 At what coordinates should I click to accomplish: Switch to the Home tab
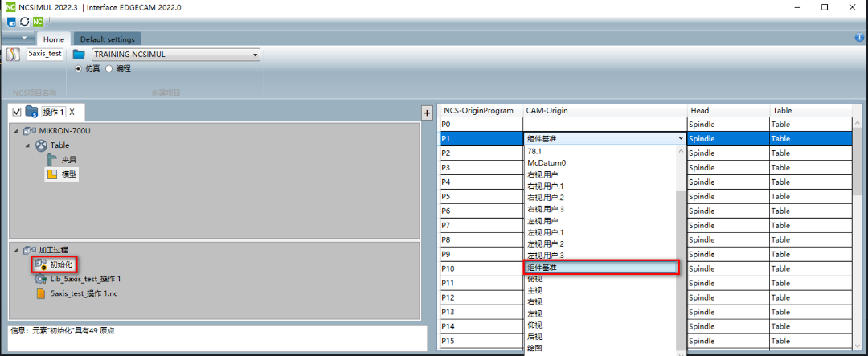point(54,39)
